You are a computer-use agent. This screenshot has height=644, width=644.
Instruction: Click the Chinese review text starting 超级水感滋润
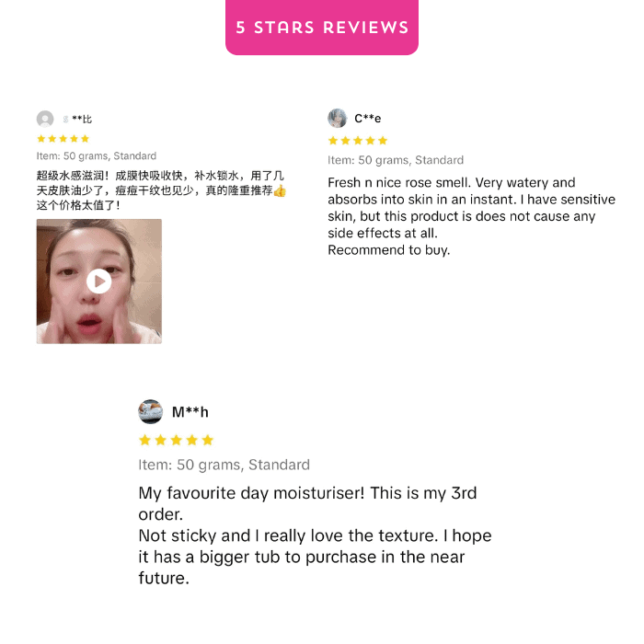point(161,190)
